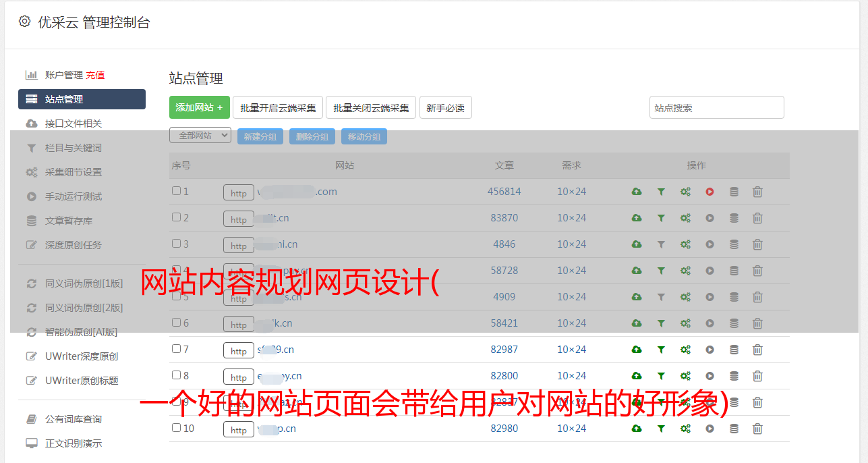Image resolution: width=868 pixels, height=463 pixels.
Task: Click the play icon for the 4846-article site
Action: pos(710,244)
